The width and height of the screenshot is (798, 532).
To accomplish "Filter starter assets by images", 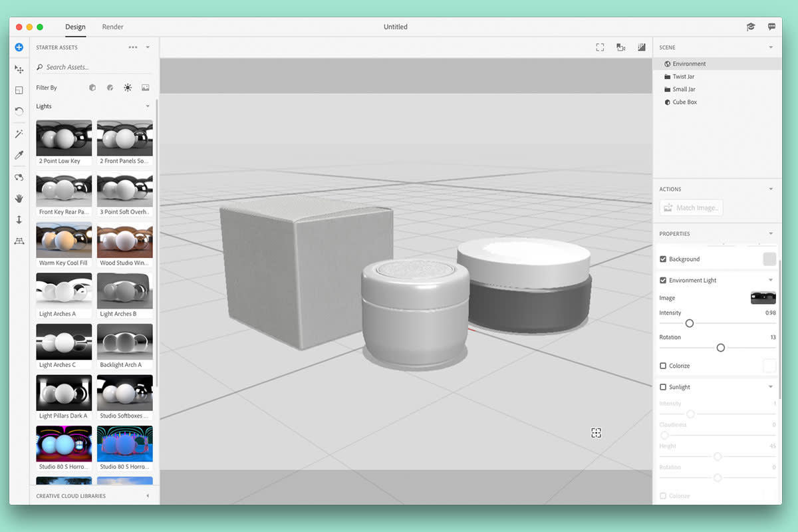I will pyautogui.click(x=145, y=87).
